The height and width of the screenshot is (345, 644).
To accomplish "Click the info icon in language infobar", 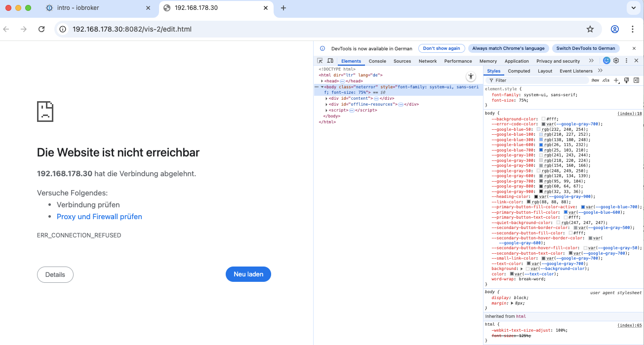I will (x=322, y=48).
